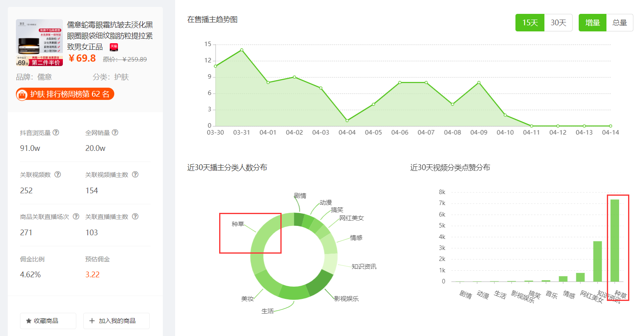This screenshot has width=644, height=336.
Task: Switch the trend chart to 30天
Action: (x=558, y=23)
